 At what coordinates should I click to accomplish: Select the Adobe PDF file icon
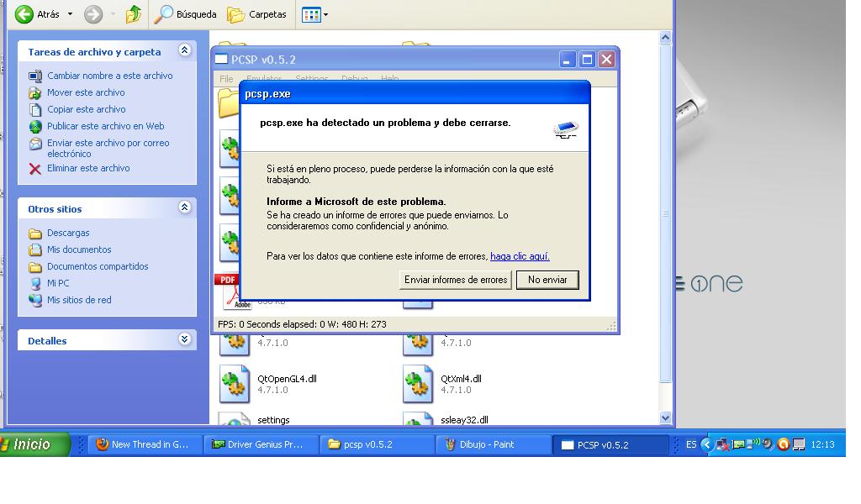[x=233, y=291]
